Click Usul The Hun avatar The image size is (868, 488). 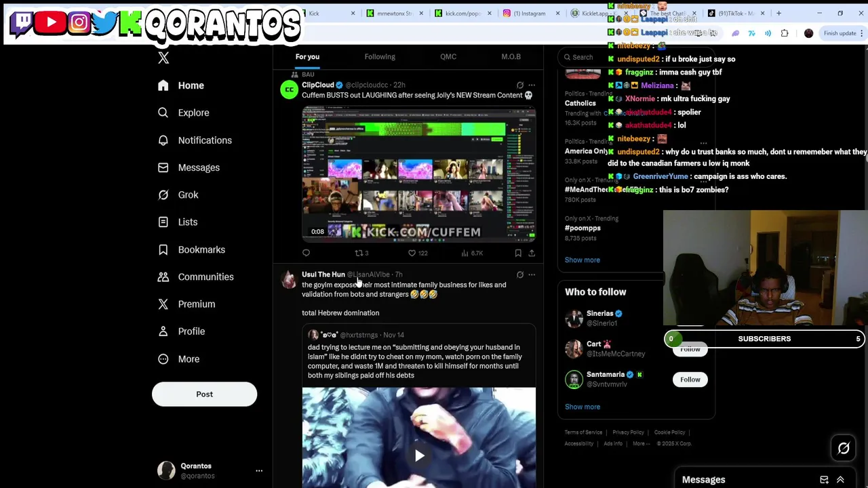[x=290, y=280]
